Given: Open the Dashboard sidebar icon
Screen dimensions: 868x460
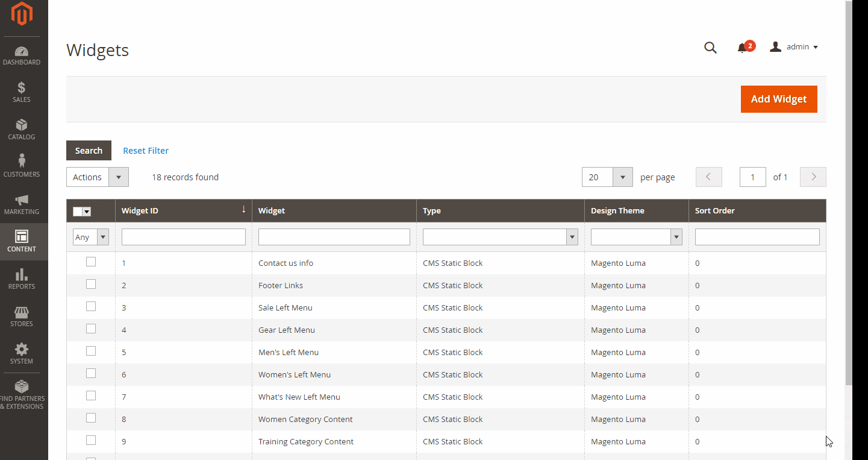Looking at the screenshot, I should 22,52.
